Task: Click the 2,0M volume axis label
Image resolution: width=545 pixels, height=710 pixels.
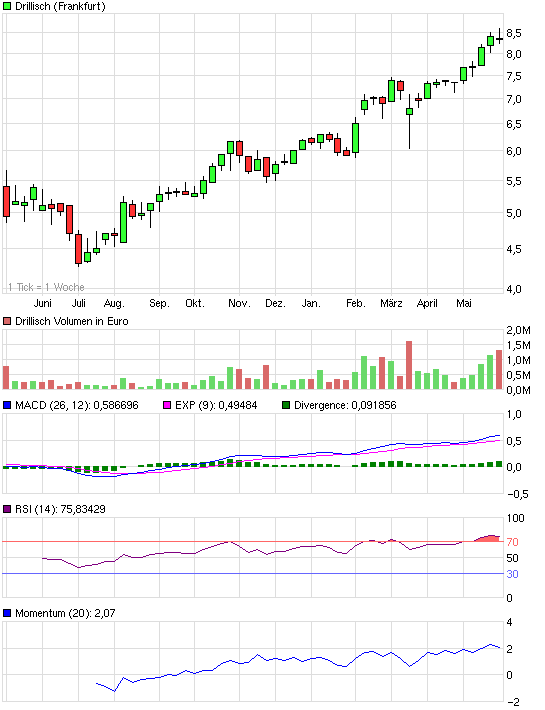Action: (518, 330)
